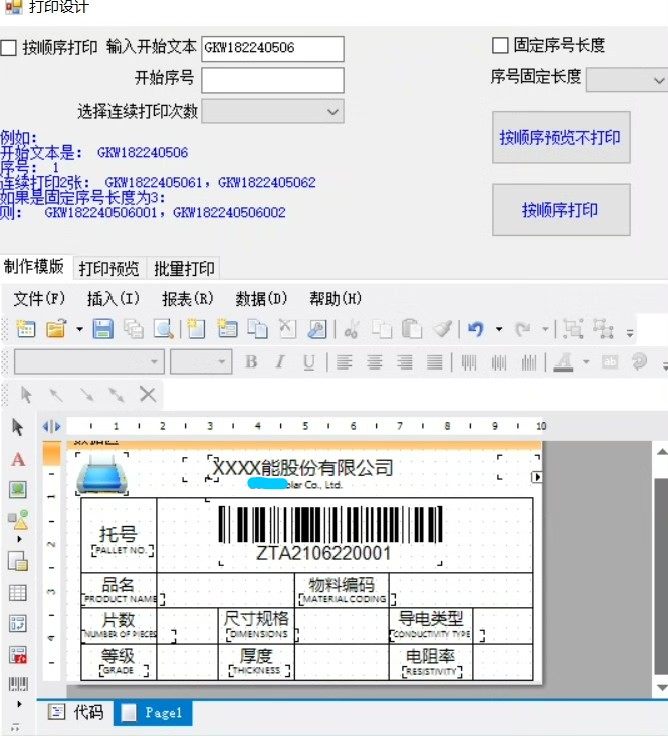Toggle the 固定序号长度 checkbox
Screen dimensions: 668x736
[500, 46]
